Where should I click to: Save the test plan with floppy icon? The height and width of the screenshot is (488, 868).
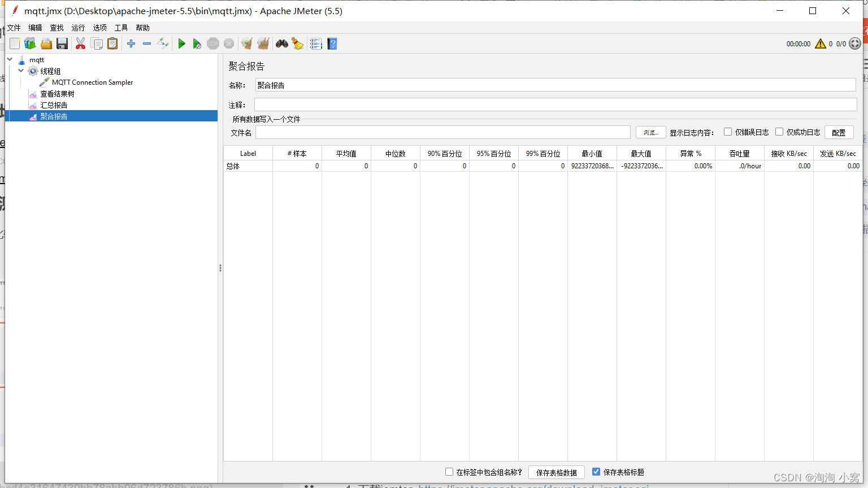(x=62, y=43)
